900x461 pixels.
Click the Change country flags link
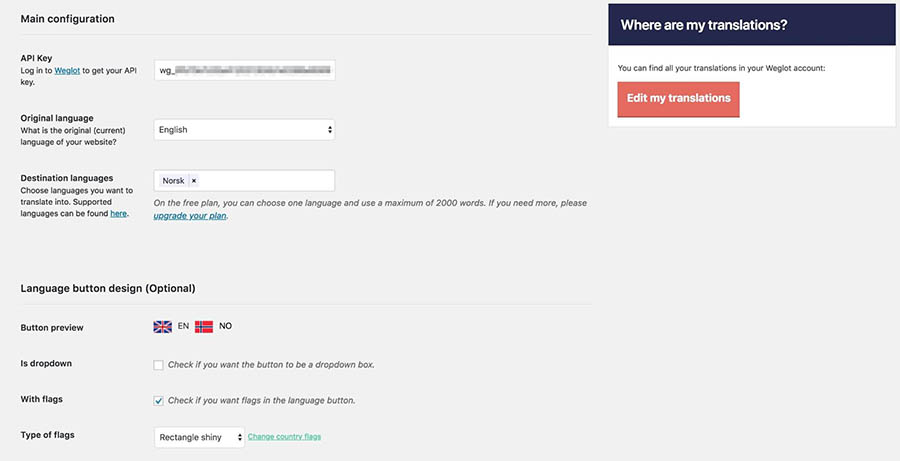point(284,437)
